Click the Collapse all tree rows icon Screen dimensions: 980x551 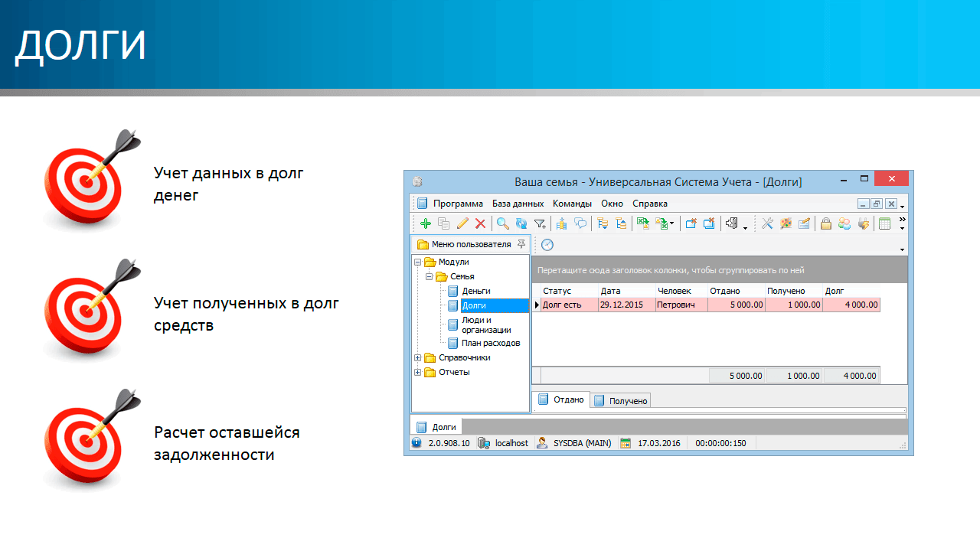click(621, 223)
